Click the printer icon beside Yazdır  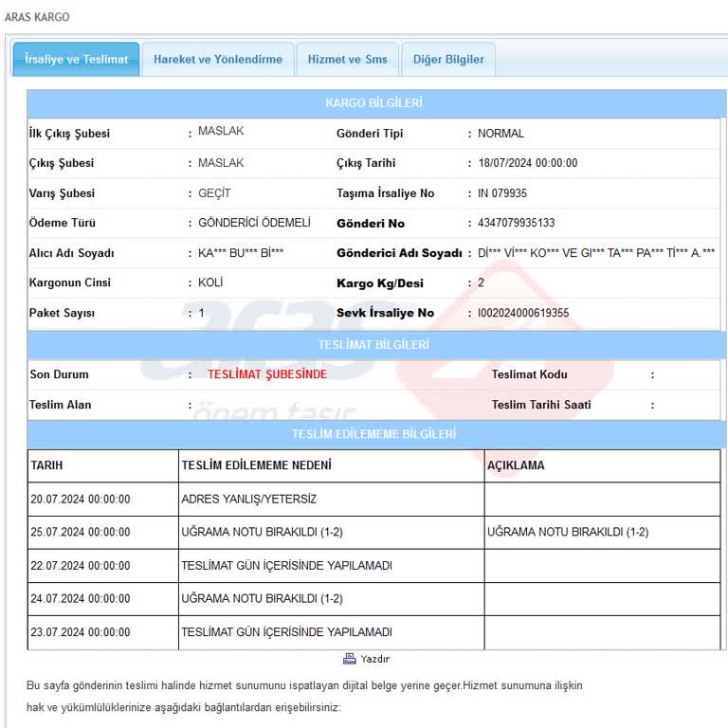(x=349, y=659)
